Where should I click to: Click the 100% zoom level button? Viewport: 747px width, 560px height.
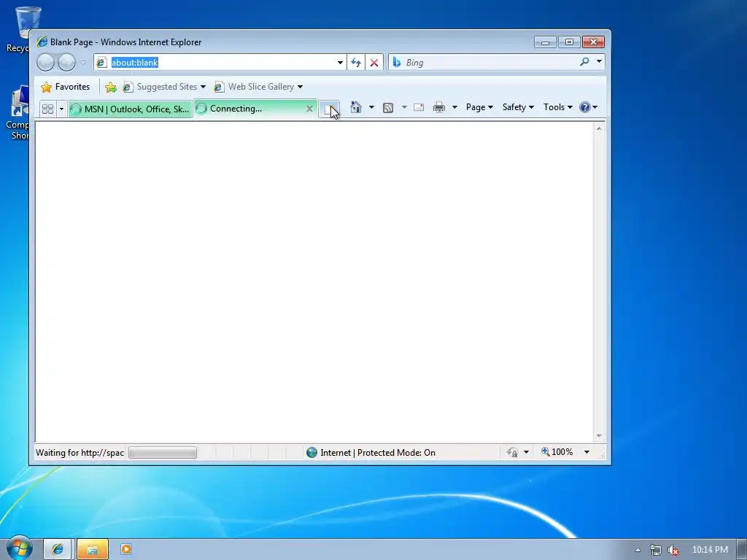(557, 452)
